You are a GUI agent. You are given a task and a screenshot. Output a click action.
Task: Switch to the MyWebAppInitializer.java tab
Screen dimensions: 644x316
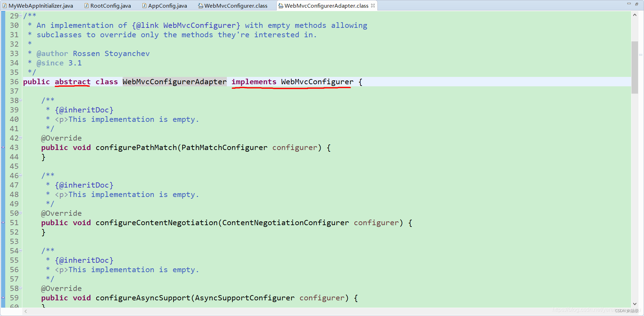[38, 6]
